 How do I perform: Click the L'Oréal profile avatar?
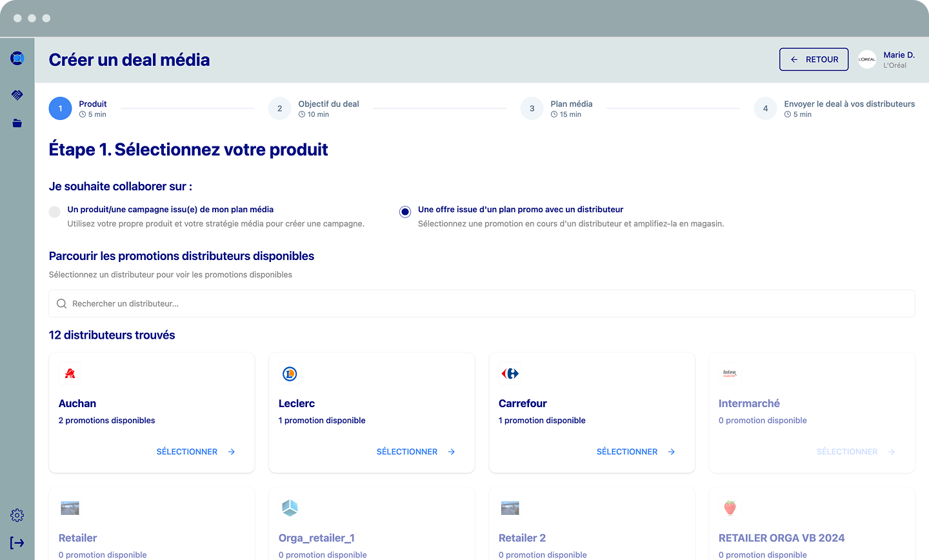(x=867, y=59)
